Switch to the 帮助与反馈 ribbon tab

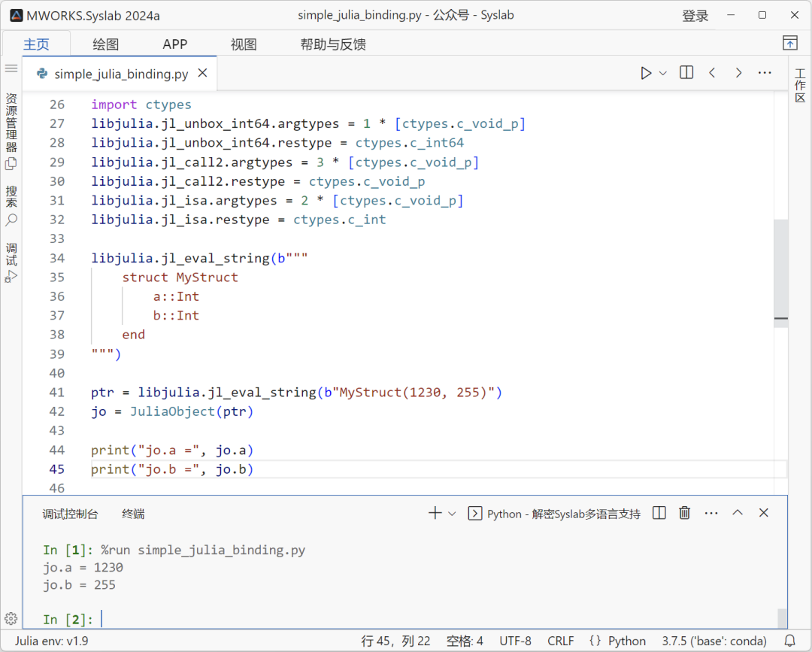coord(333,44)
